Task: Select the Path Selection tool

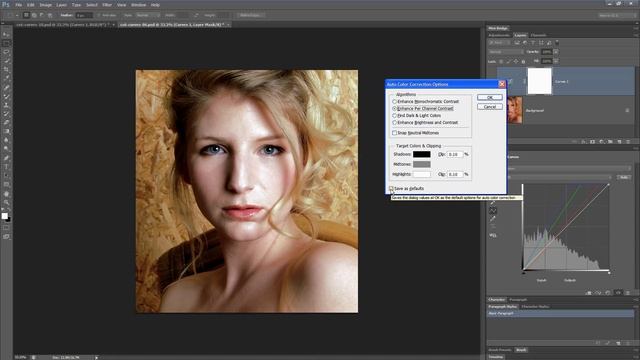Action: (x=6, y=176)
